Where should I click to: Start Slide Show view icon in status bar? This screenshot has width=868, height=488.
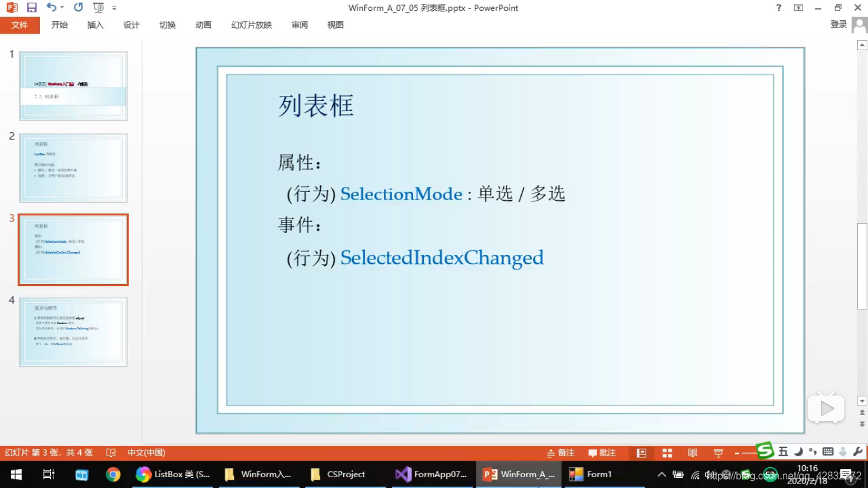(718, 453)
